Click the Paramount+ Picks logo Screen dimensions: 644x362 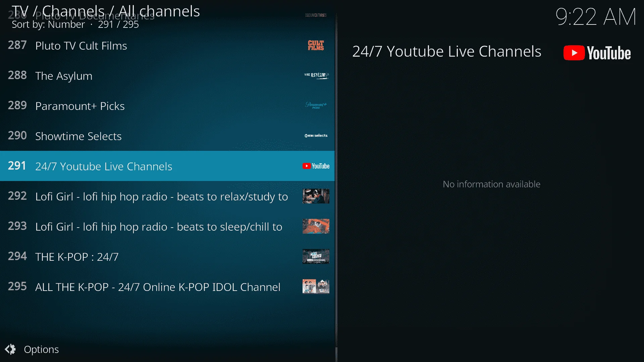pos(316,106)
